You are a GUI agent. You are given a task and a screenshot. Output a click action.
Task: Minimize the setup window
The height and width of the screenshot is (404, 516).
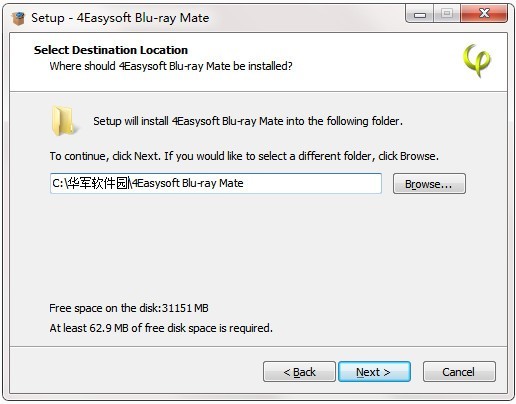(420, 14)
